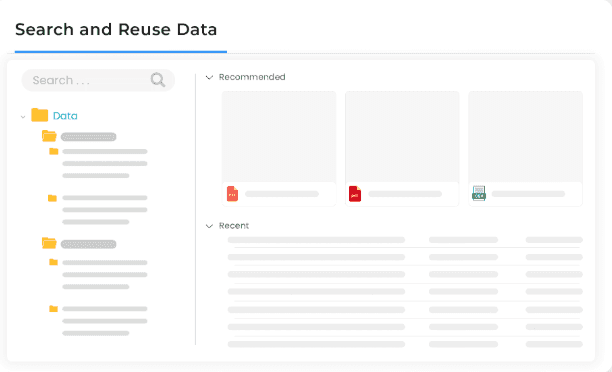Viewport: 612px width, 372px height.
Task: Collapse the Recent section
Action: coord(210,226)
